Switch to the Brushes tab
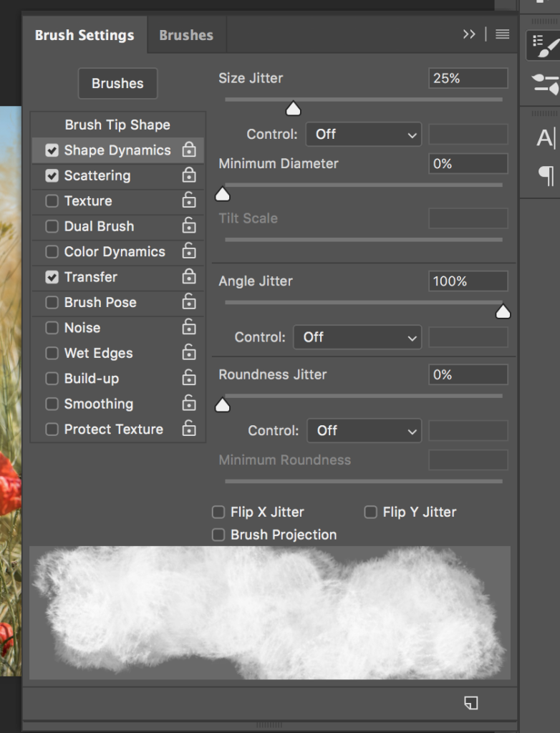 coord(186,35)
